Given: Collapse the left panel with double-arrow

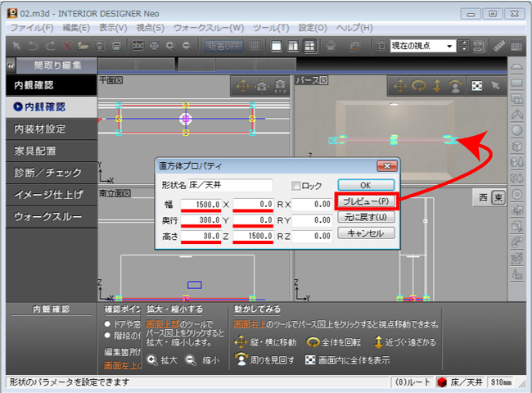Looking at the screenshot, I should pyautogui.click(x=9, y=65).
